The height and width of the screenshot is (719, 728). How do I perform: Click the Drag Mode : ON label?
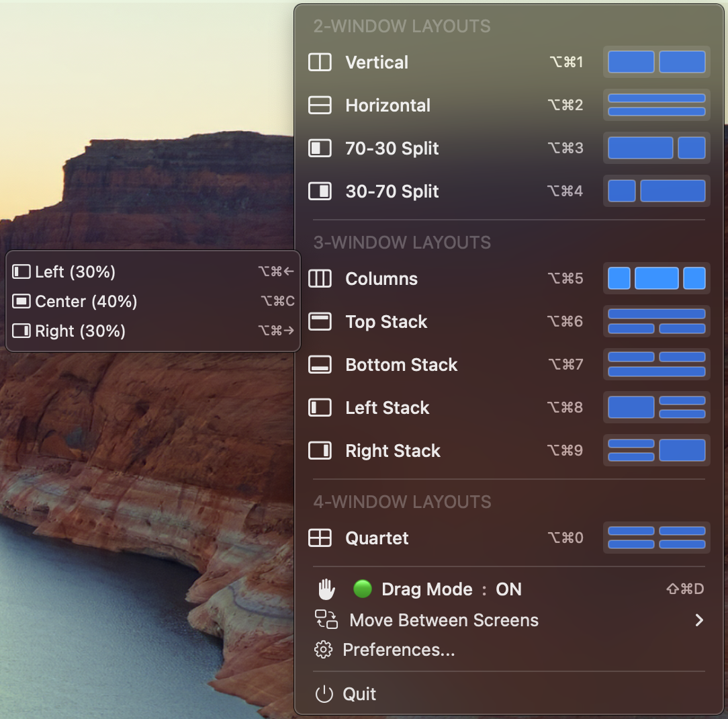point(451,589)
